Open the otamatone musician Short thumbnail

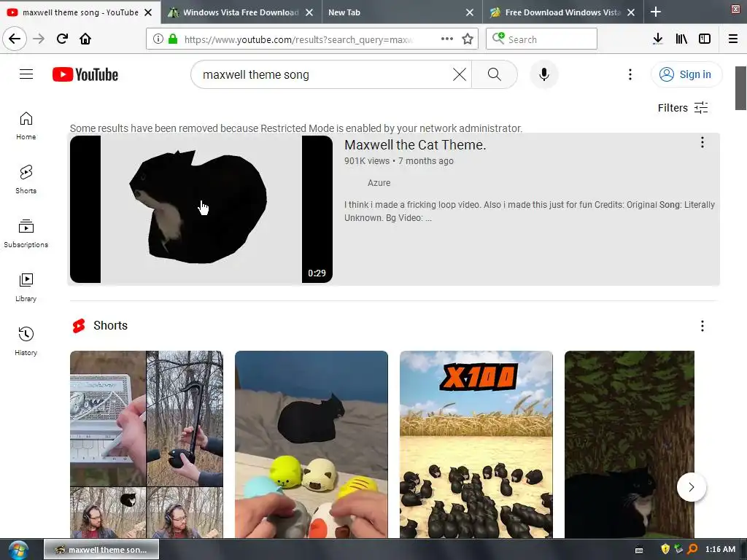[x=146, y=444]
